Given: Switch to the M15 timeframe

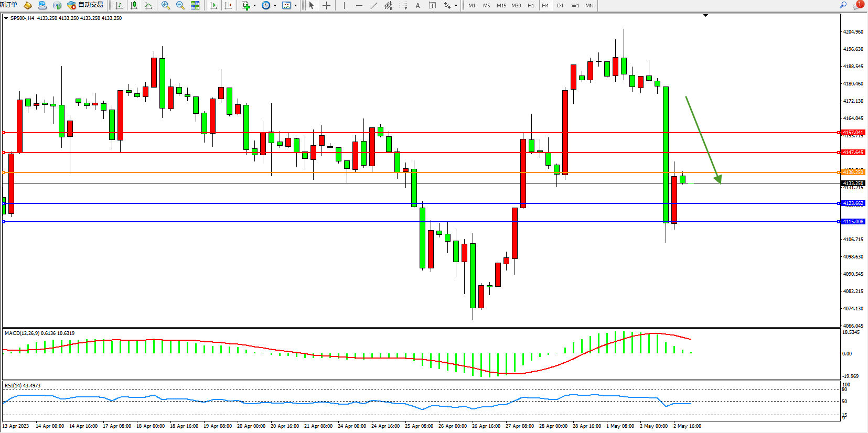Looking at the screenshot, I should pos(501,5).
